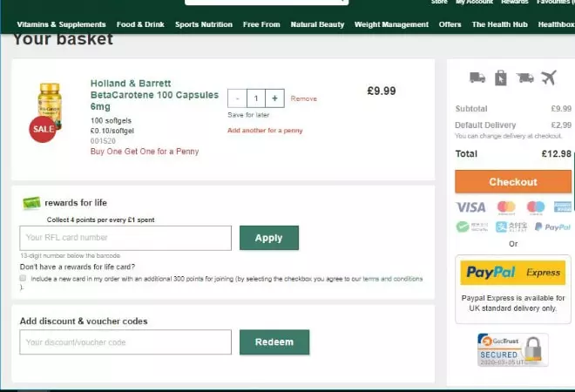Image resolution: width=575 pixels, height=392 pixels.
Task: Proceed with the orange Checkout button
Action: pyautogui.click(x=513, y=182)
